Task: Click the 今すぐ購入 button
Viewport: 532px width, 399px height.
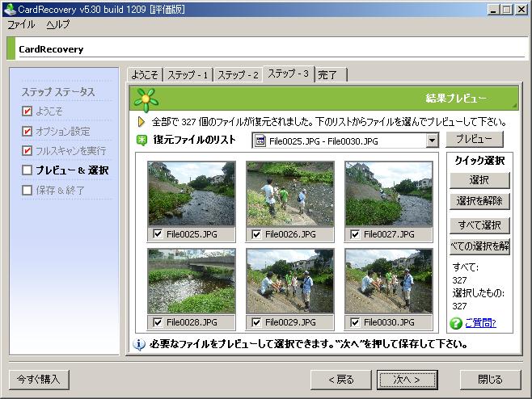Action: click(x=39, y=380)
